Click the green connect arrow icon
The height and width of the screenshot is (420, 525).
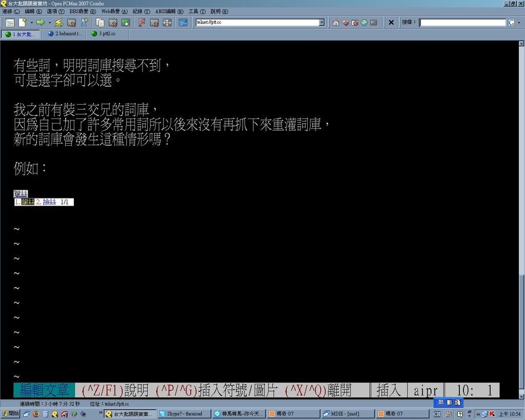click(41, 23)
